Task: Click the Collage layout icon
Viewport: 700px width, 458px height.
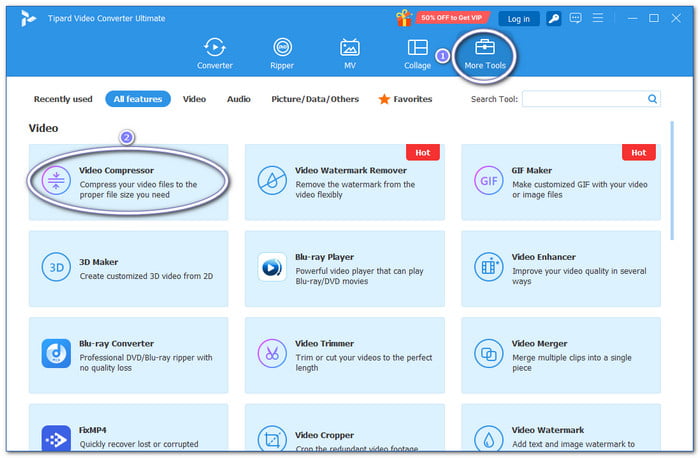Action: [x=417, y=47]
